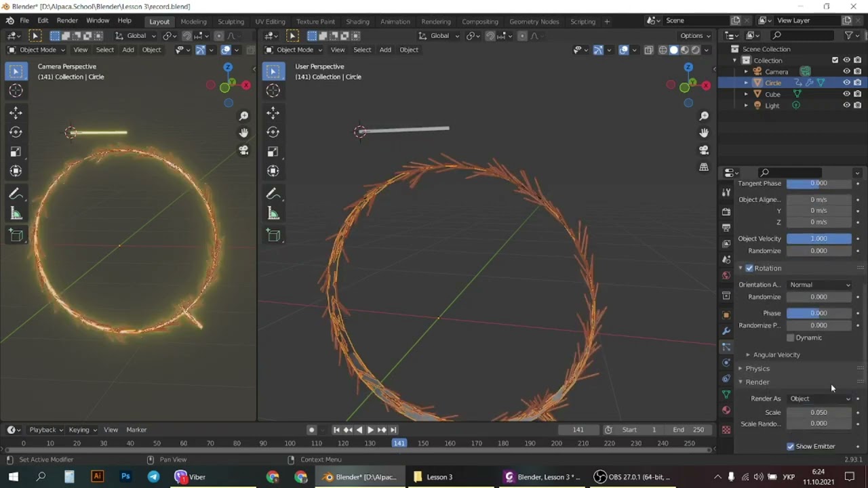The width and height of the screenshot is (868, 488).
Task: Select the Annotate tool in User Perspective viewport
Action: coord(273,194)
